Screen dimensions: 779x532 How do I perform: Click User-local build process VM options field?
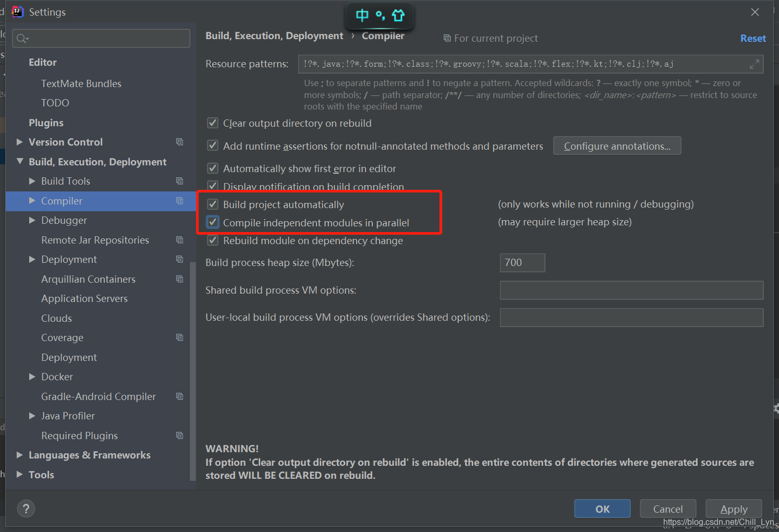(x=631, y=317)
